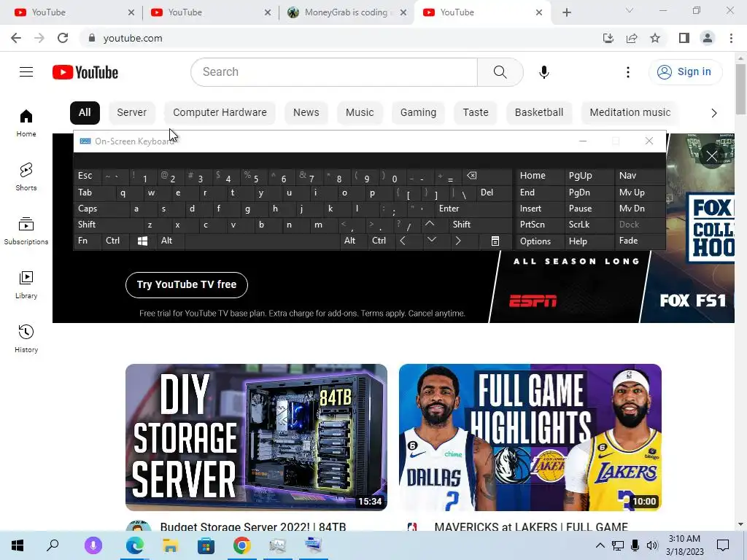Open the YouTube hamburger guide menu
Viewport: 747px width, 560px height.
coord(26,72)
